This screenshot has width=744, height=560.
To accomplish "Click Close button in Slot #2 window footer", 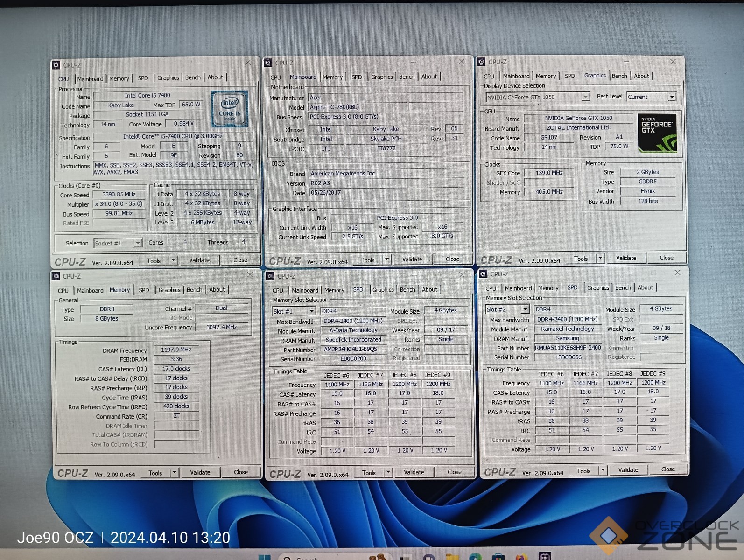I will click(x=668, y=469).
